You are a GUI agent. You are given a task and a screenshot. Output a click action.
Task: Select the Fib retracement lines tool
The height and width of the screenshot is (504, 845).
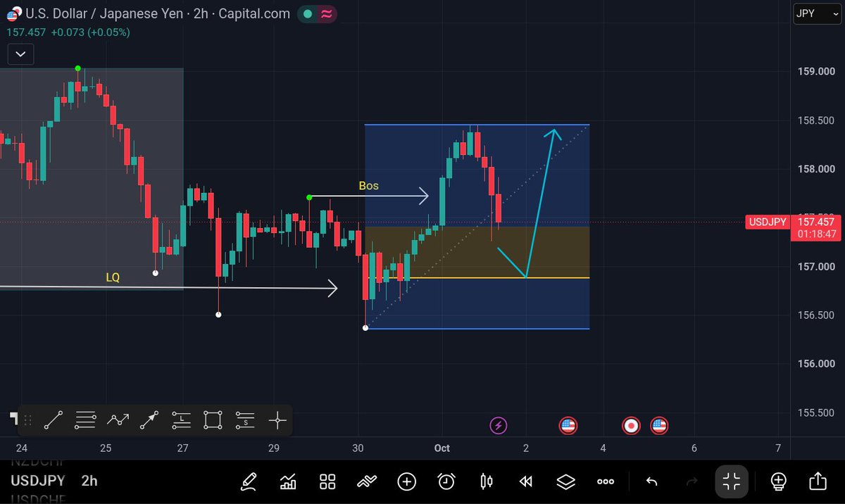click(x=85, y=421)
